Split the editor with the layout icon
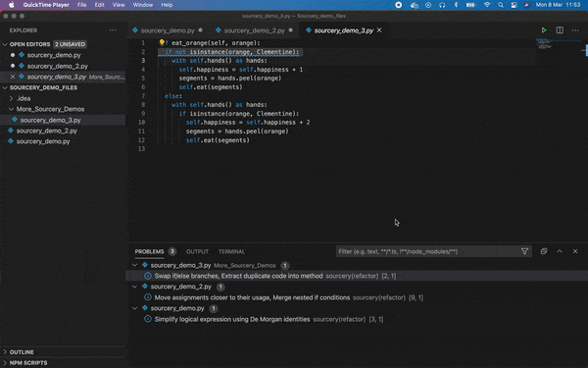Screen dimensions: 588x368 click(x=560, y=30)
